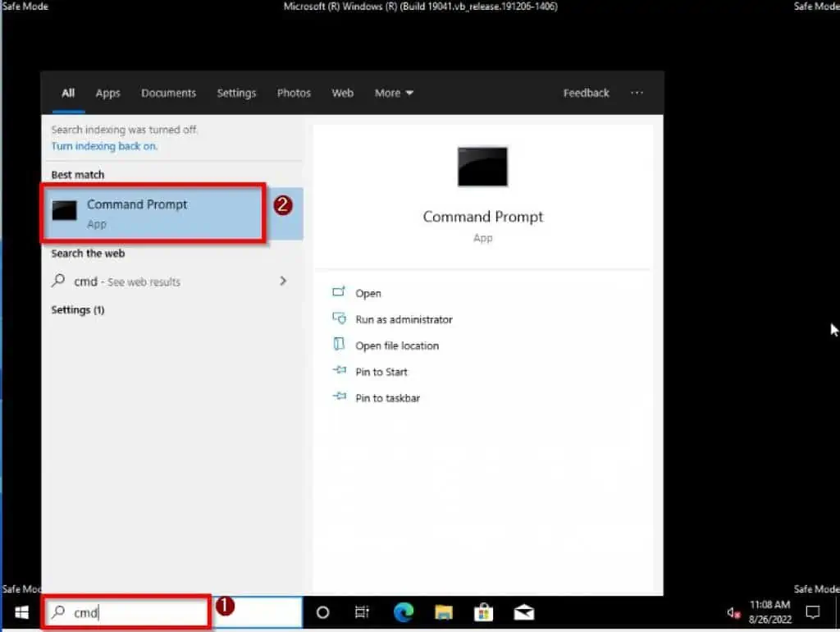This screenshot has width=840, height=632.
Task: Switch to the Documents search tab
Action: coord(168,93)
